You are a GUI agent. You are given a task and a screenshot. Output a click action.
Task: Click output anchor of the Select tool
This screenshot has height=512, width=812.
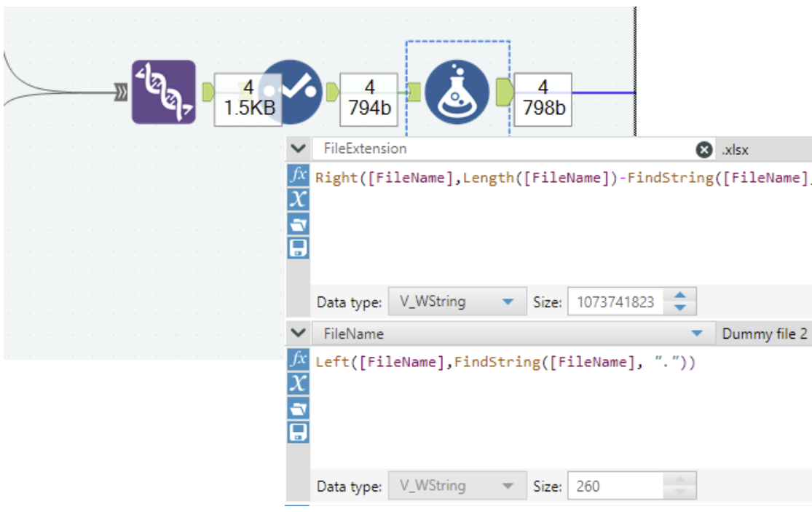333,92
